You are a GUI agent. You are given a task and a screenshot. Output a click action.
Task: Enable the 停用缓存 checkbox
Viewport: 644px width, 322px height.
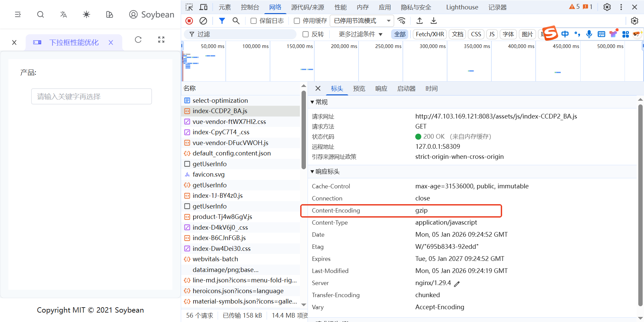[297, 21]
